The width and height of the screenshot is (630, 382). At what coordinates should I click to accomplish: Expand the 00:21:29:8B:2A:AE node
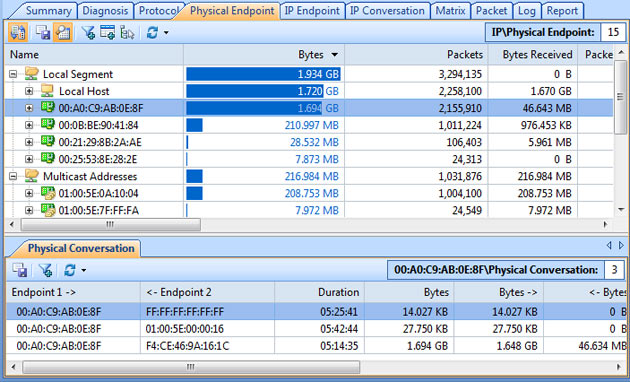click(29, 142)
